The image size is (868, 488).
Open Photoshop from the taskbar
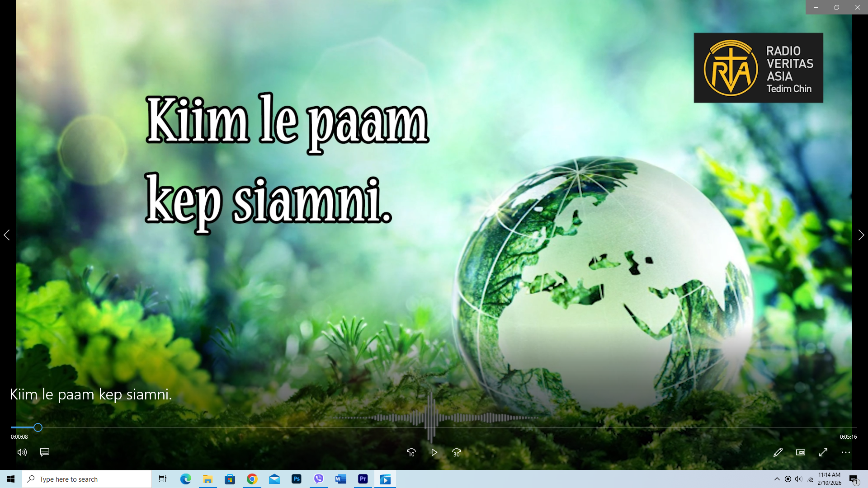pos(297,479)
